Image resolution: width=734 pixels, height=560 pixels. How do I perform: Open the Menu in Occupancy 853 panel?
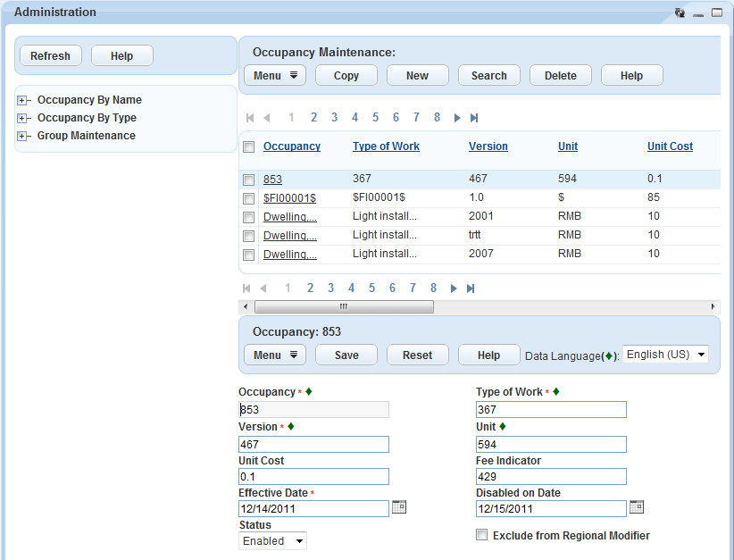[x=275, y=355]
